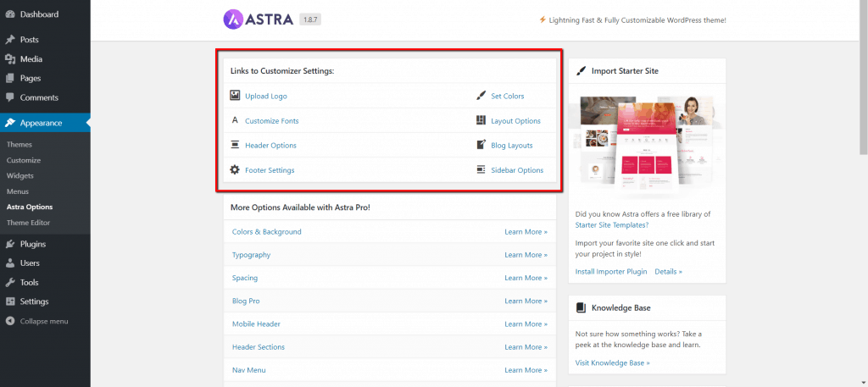Viewport: 868px width, 387px height.
Task: Click the Layout Options grid icon
Action: click(x=481, y=120)
